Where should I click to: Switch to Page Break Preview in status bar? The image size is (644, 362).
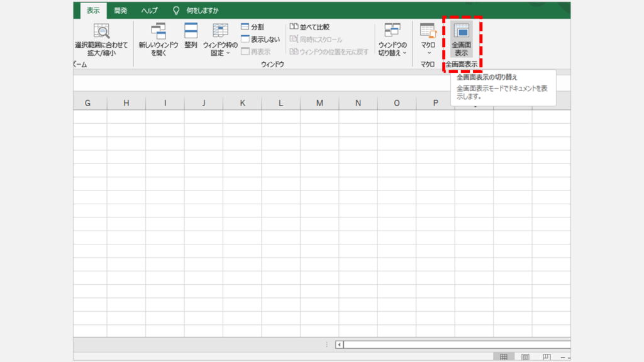click(x=547, y=357)
